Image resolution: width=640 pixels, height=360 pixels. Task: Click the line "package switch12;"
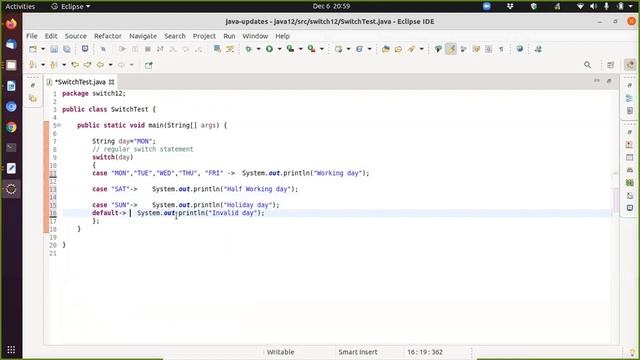click(93, 93)
